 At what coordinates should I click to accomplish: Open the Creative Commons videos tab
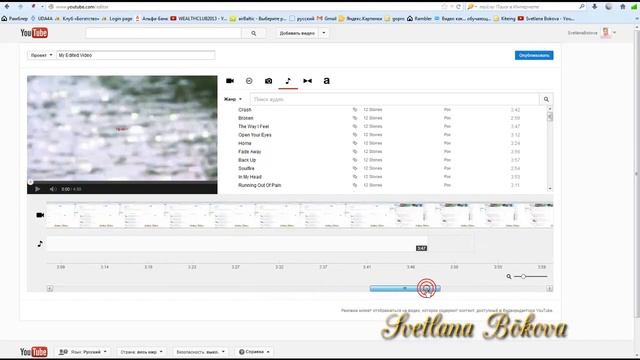[249, 81]
